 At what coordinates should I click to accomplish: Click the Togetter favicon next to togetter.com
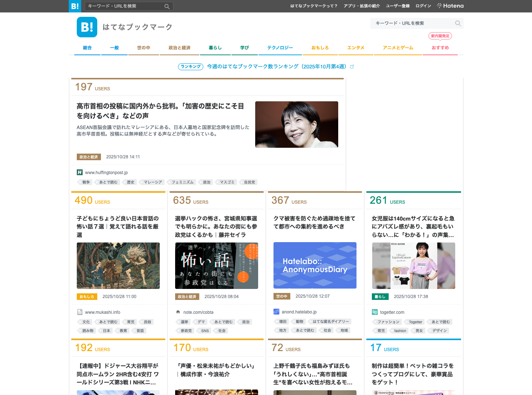(375, 312)
